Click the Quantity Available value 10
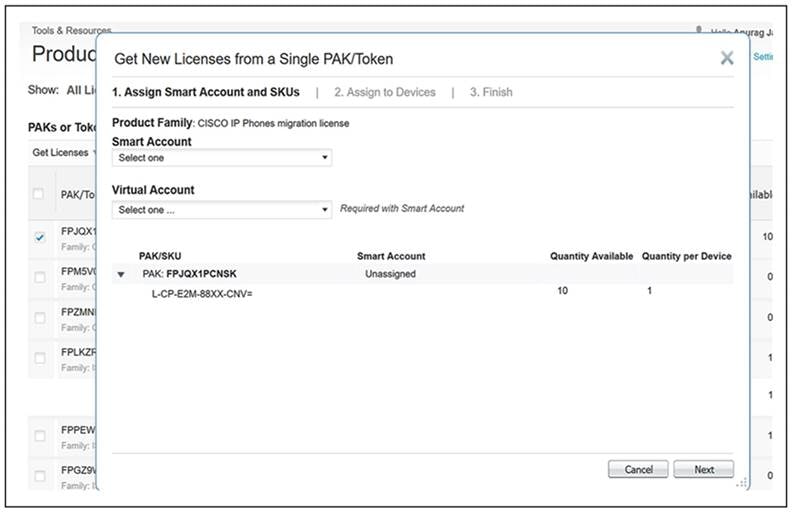This screenshot has width=792, height=513. coord(562,290)
